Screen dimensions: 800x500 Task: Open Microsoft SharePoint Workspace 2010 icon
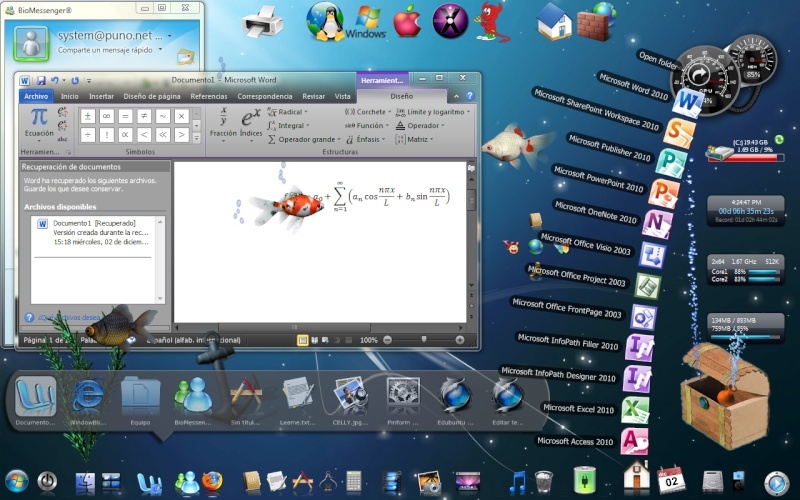[679, 132]
